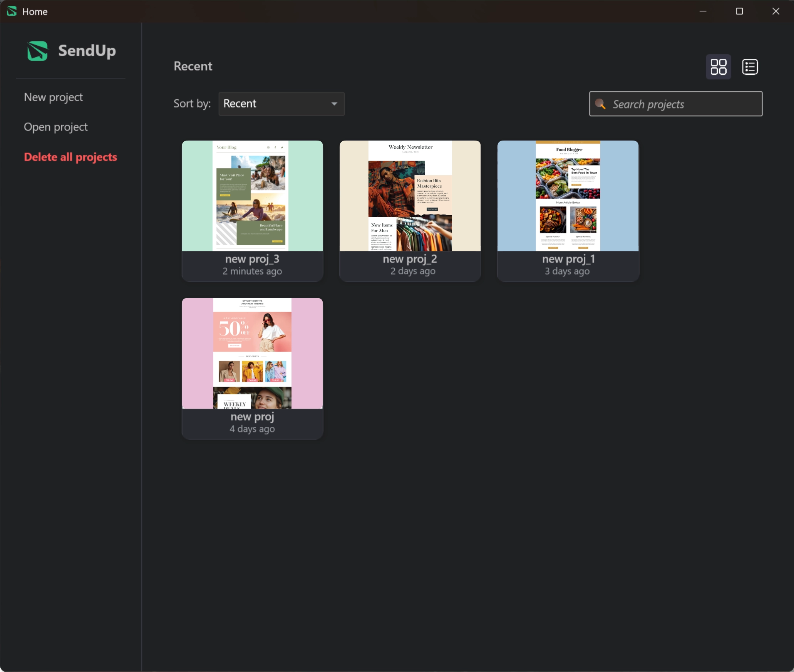Choose Open project in sidebar
794x672 pixels.
56,127
